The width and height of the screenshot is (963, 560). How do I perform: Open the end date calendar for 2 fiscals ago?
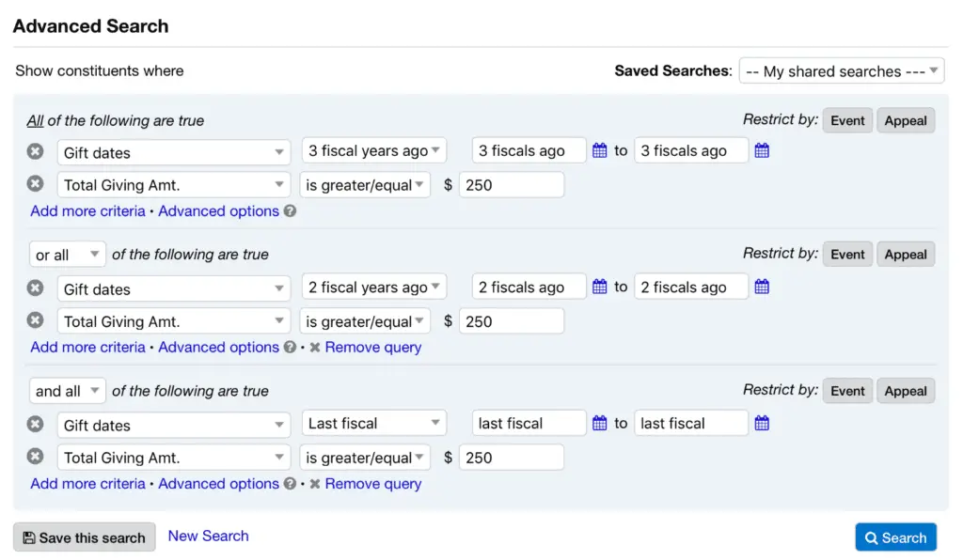(x=762, y=287)
